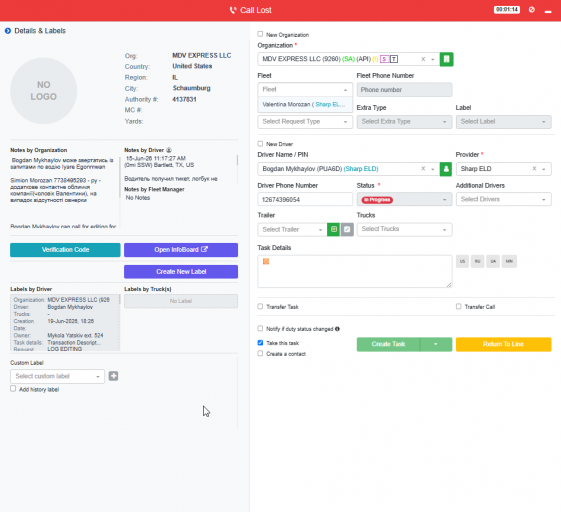
Task: Click the UA language button
Action: click(x=493, y=261)
